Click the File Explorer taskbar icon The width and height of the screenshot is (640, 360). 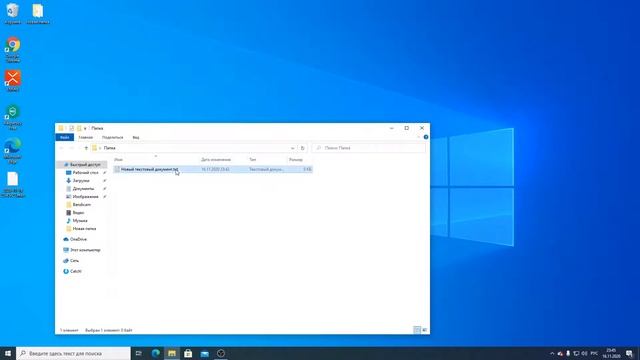point(172,353)
